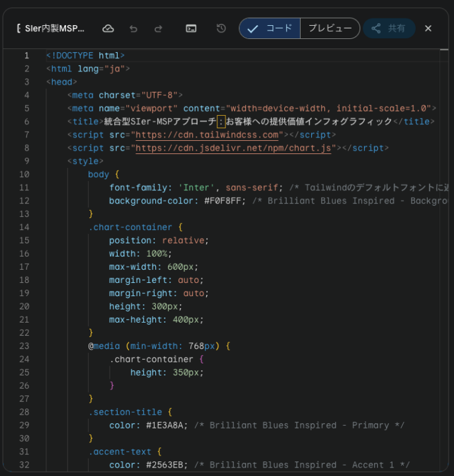Image resolution: width=454 pixels, height=476 pixels.
Task: Open the console panel icon
Action: [191, 28]
